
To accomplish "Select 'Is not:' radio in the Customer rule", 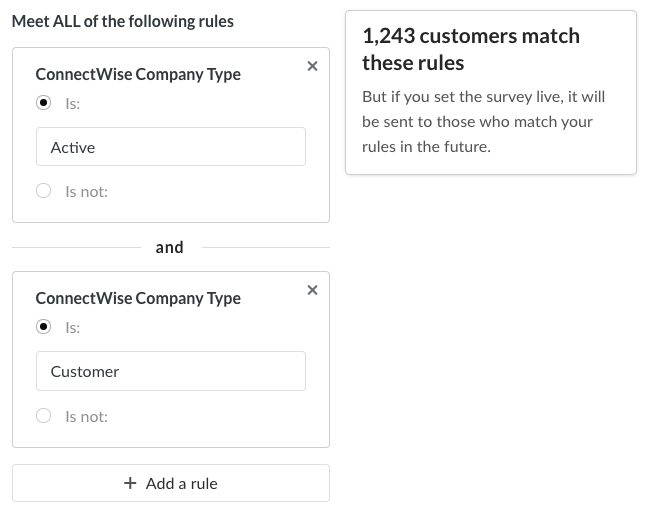I will pyautogui.click(x=43, y=415).
